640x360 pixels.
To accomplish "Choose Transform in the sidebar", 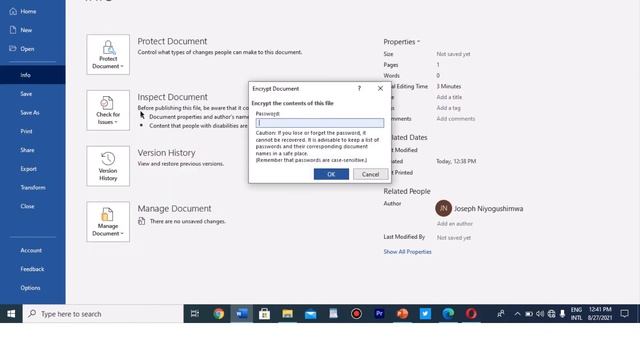I will (33, 188).
